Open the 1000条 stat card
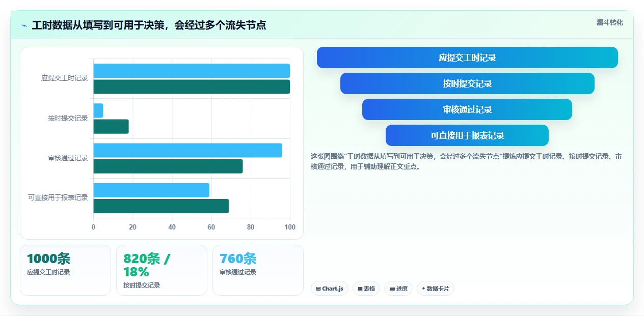Screen dimensions: 644x316 coord(65,270)
